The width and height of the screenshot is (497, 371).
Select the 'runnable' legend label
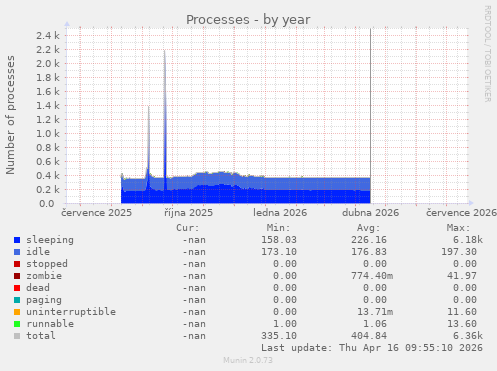pyautogui.click(x=50, y=324)
